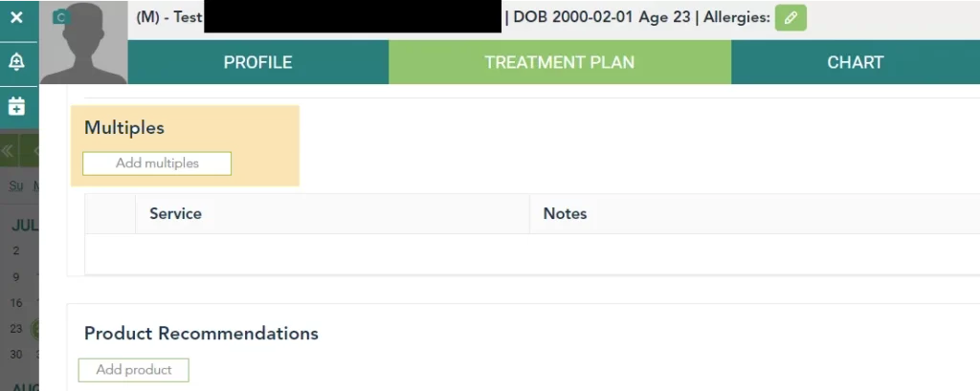980x391 pixels.
Task: Select day 30 in the July calendar
Action: (x=16, y=355)
